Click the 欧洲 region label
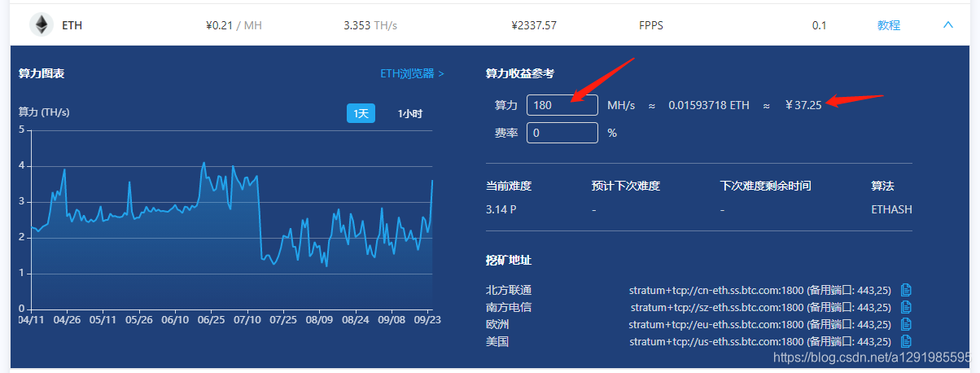This screenshot has height=373, width=980. point(497,324)
